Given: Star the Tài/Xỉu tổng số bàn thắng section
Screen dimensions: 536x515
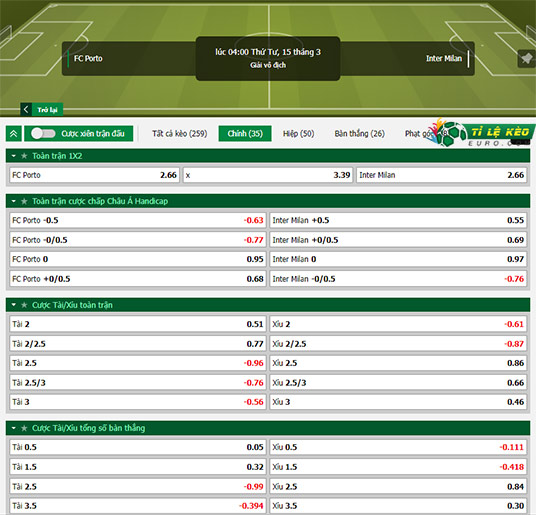Looking at the screenshot, I should [24, 428].
